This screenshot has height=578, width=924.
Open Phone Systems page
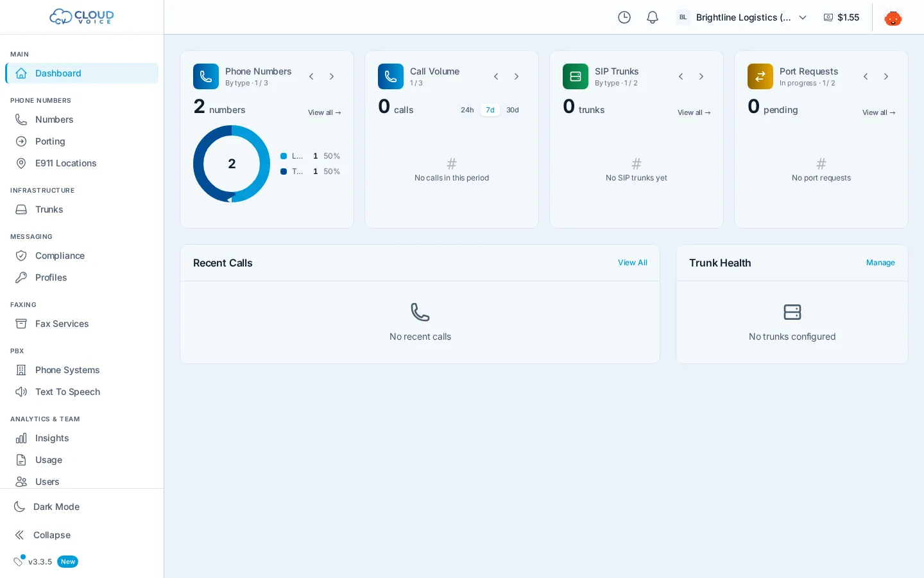point(81,370)
